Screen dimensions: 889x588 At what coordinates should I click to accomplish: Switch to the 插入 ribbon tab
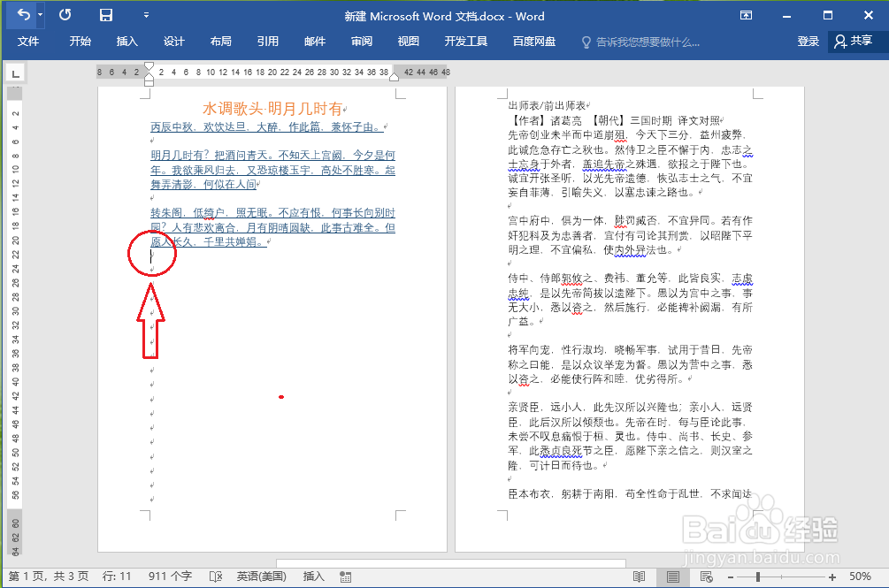(128, 41)
